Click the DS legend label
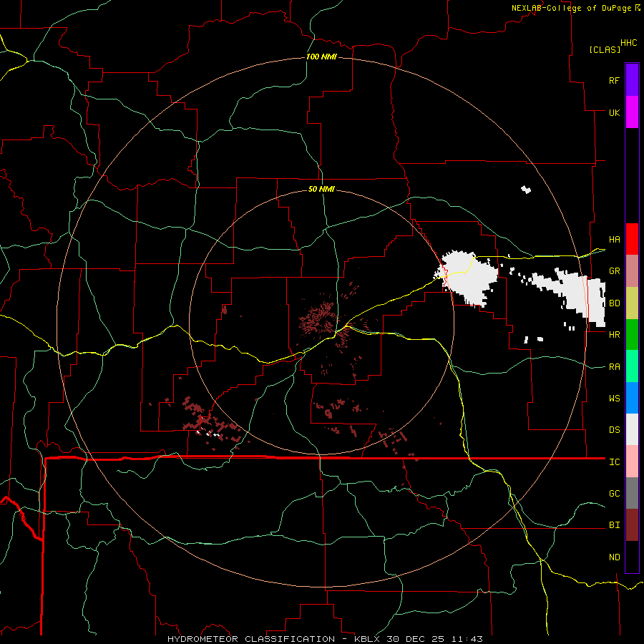644x644 pixels. click(x=614, y=430)
